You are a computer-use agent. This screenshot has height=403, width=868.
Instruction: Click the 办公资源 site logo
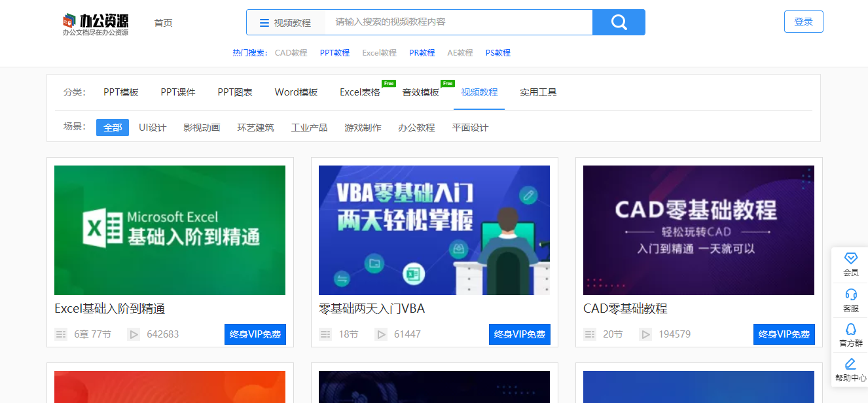click(x=96, y=24)
